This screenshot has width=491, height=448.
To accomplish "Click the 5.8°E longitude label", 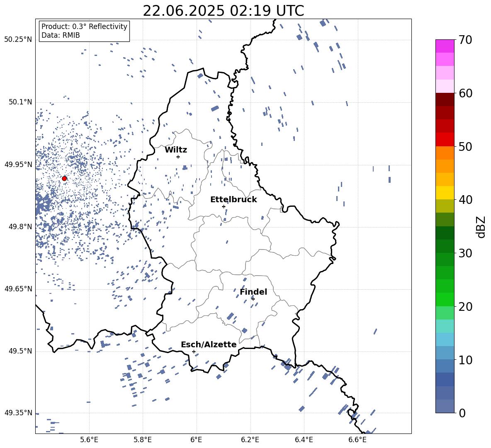I will [143, 440].
